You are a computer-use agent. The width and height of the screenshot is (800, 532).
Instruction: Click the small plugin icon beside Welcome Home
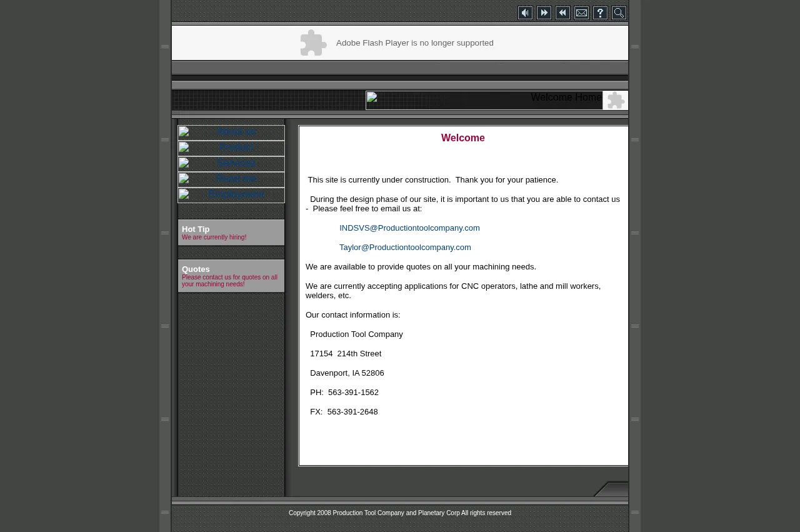(x=616, y=101)
